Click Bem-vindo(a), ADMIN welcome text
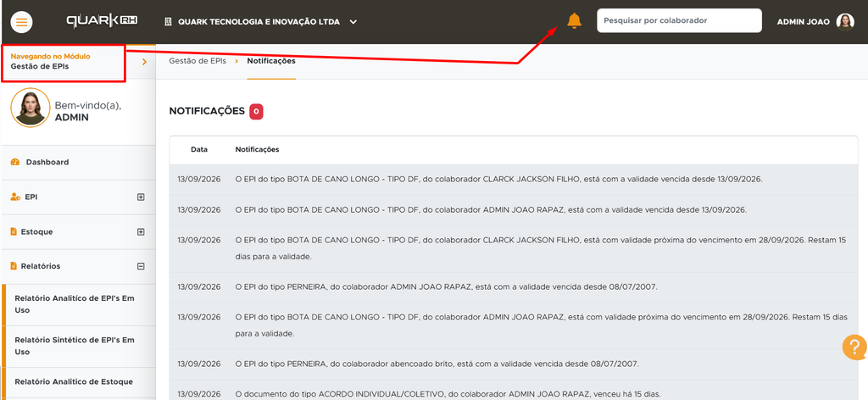868x400 pixels. [x=88, y=111]
